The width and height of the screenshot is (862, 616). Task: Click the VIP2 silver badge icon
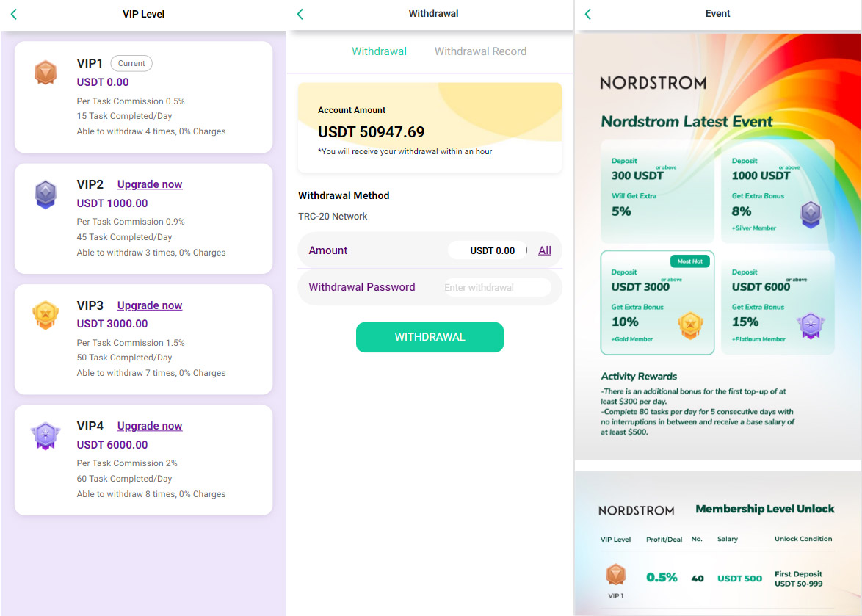pos(46,195)
